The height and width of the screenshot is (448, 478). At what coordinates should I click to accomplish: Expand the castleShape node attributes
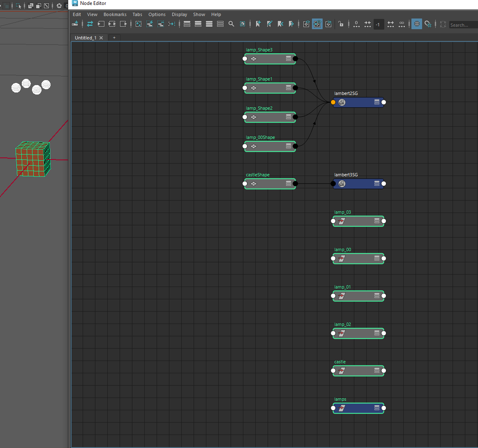(x=289, y=184)
